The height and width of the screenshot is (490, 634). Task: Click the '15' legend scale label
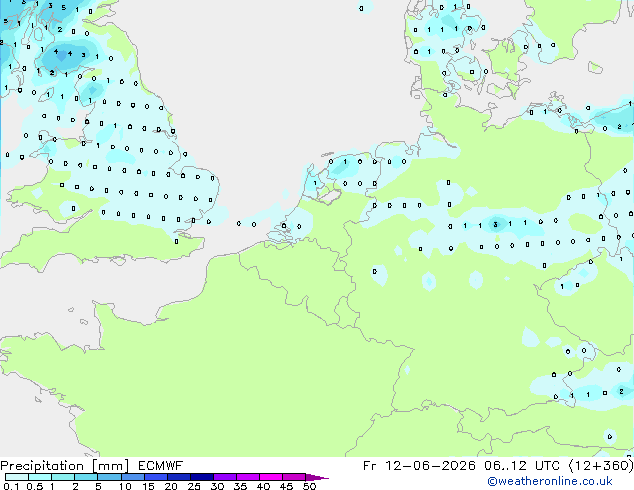click(148, 486)
